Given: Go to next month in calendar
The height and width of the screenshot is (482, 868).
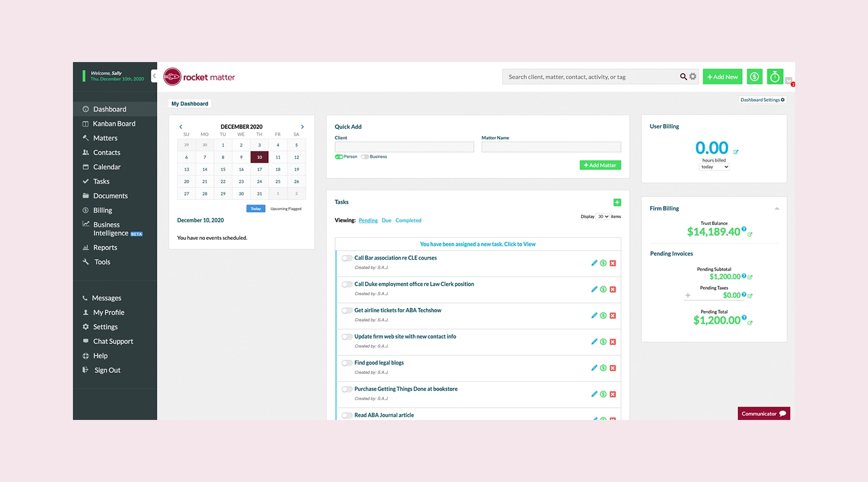Looking at the screenshot, I should point(302,127).
